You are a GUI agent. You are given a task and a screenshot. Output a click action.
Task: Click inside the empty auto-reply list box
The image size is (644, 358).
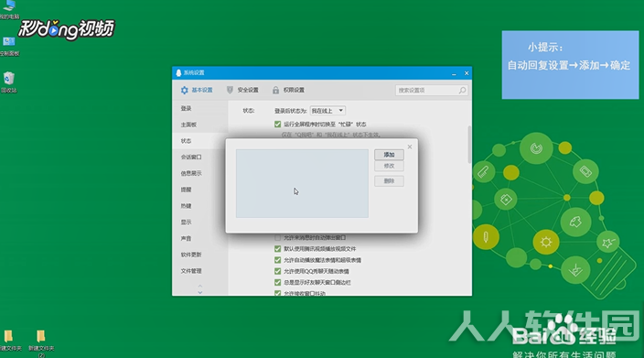point(302,183)
